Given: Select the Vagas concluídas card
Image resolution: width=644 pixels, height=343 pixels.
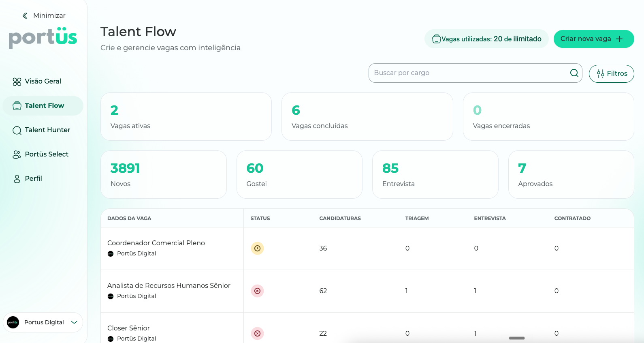Looking at the screenshot, I should click(367, 117).
